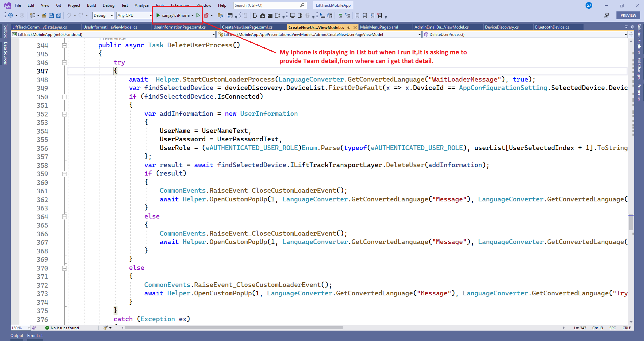Open the Solution Explorer side panel
This screenshot has width=644, height=341.
[x=639, y=39]
